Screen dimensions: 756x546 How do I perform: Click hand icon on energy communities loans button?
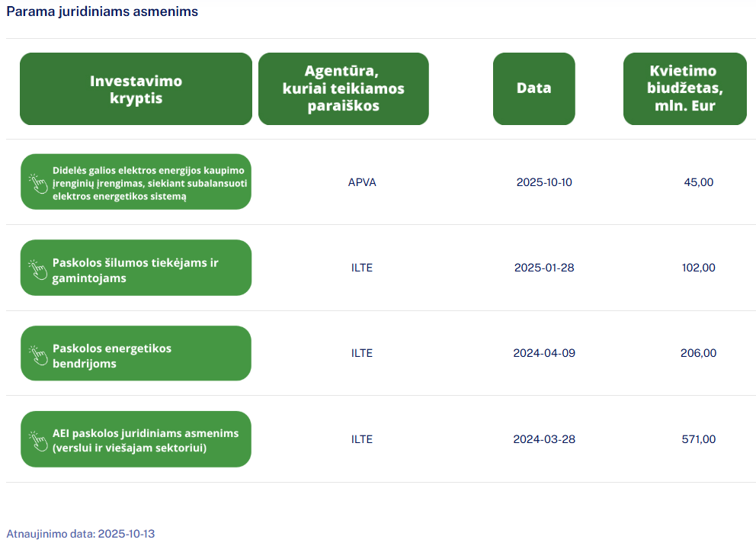point(38,355)
